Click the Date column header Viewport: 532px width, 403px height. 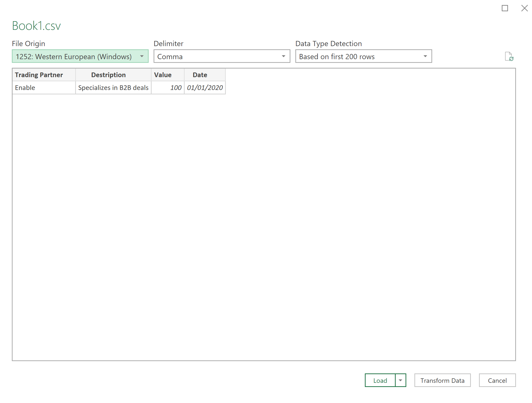click(200, 75)
